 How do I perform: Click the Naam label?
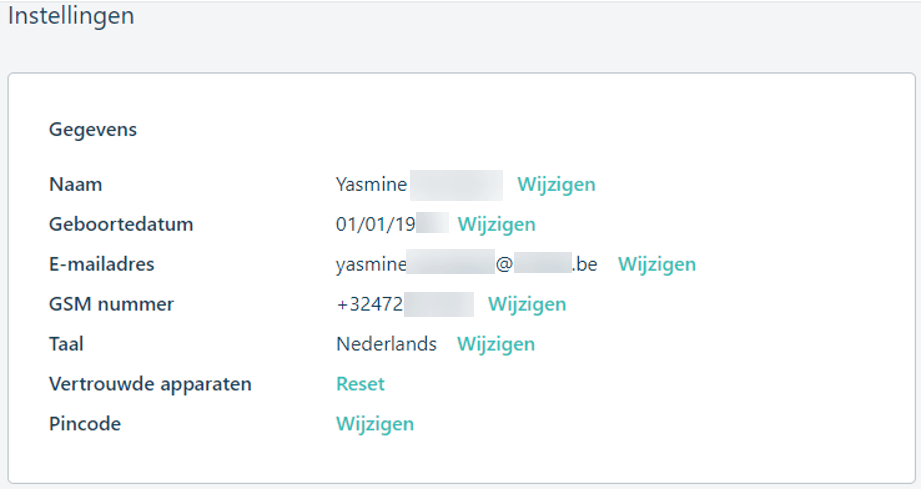tap(76, 184)
